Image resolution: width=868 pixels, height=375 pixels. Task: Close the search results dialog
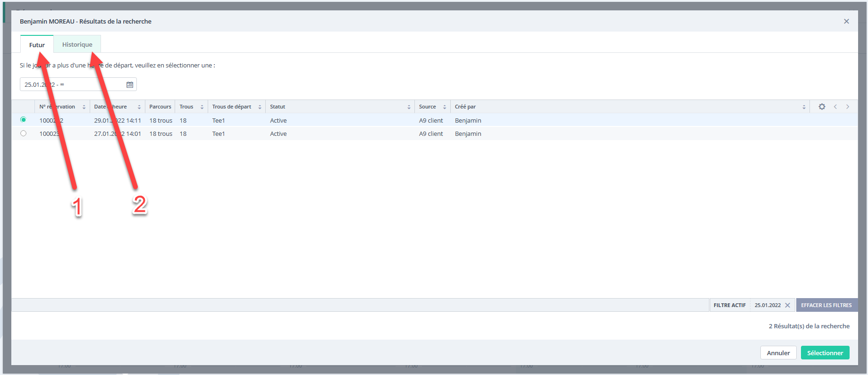(x=846, y=21)
